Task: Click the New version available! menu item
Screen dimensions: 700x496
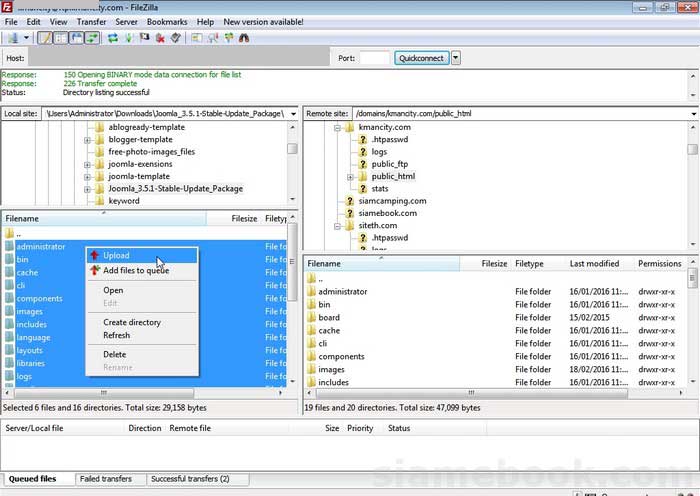Action: coord(263,22)
